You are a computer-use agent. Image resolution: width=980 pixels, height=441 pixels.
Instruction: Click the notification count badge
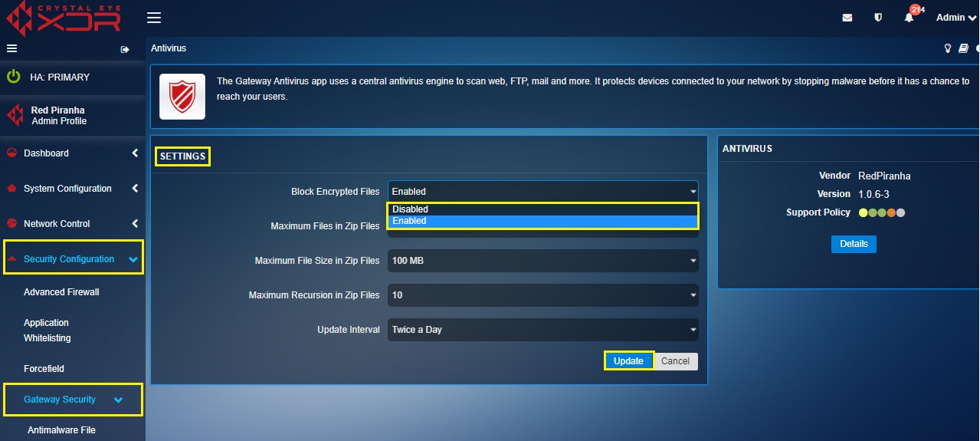tap(915, 9)
